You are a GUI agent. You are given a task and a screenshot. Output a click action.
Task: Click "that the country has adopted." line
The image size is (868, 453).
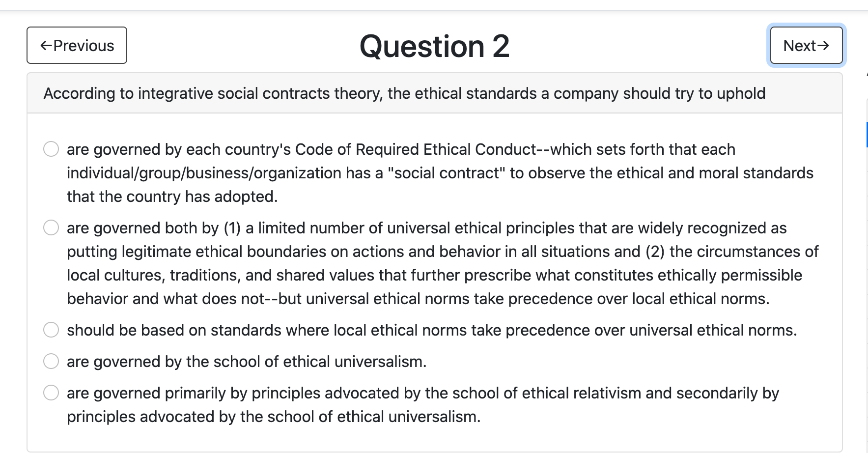point(172,197)
